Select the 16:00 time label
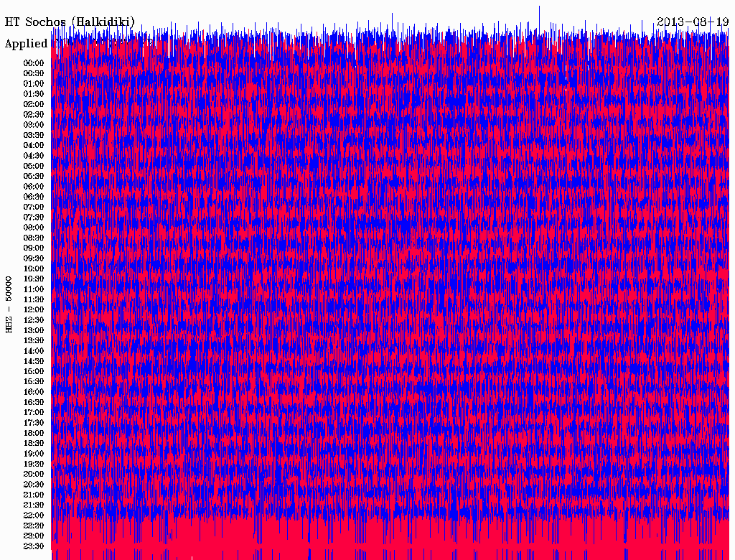 pos(33,392)
